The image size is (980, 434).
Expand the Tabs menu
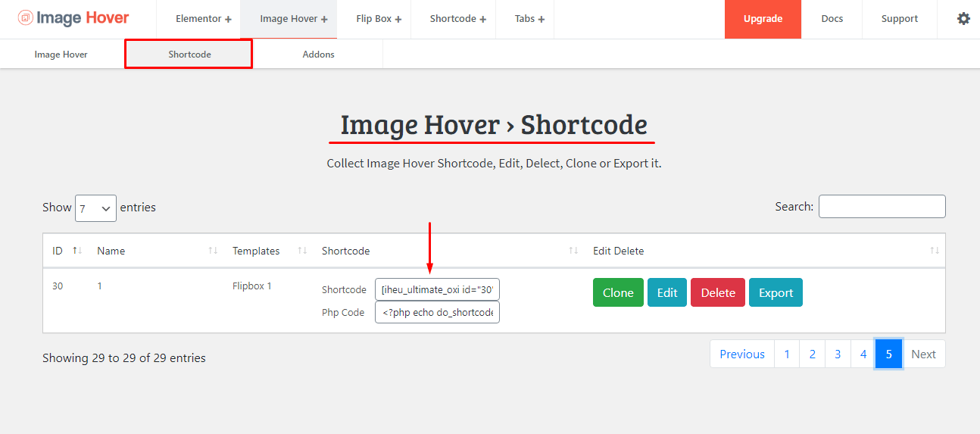(x=529, y=19)
